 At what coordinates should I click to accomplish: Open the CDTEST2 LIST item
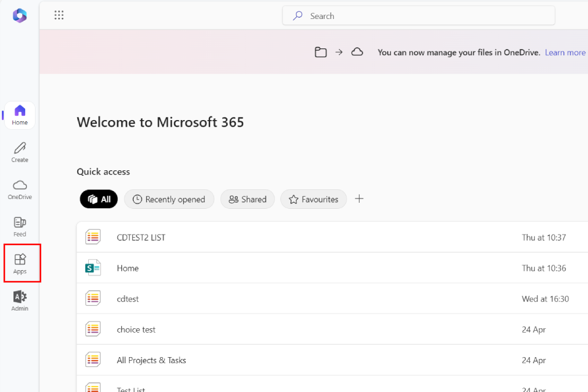coord(141,238)
